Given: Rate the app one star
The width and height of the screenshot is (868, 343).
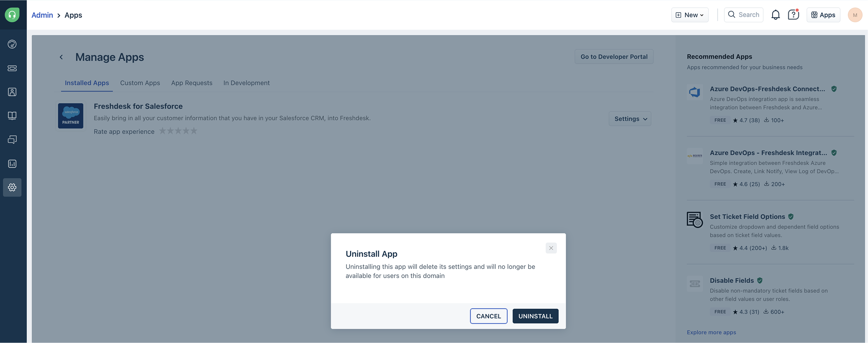Looking at the screenshot, I should pos(163,131).
